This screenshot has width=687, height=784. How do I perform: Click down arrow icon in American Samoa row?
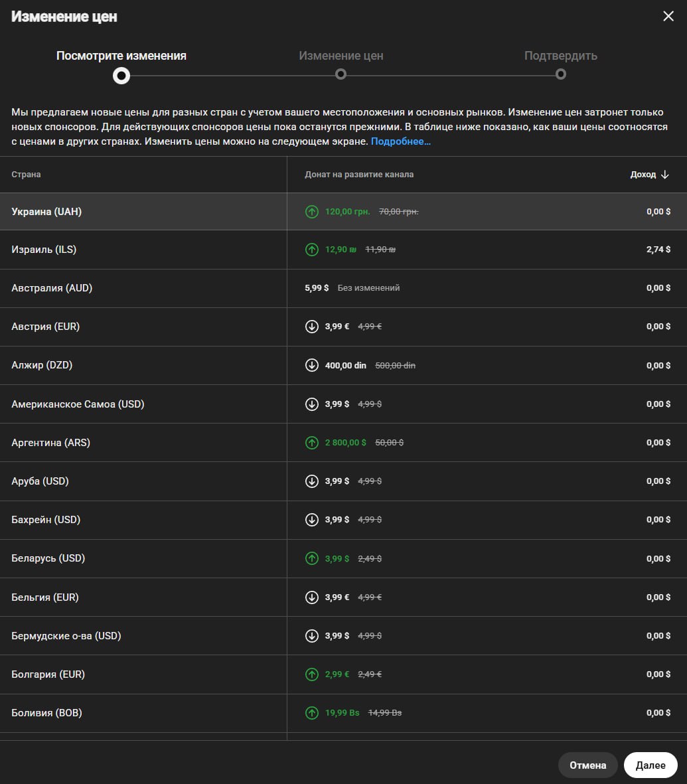(x=311, y=404)
